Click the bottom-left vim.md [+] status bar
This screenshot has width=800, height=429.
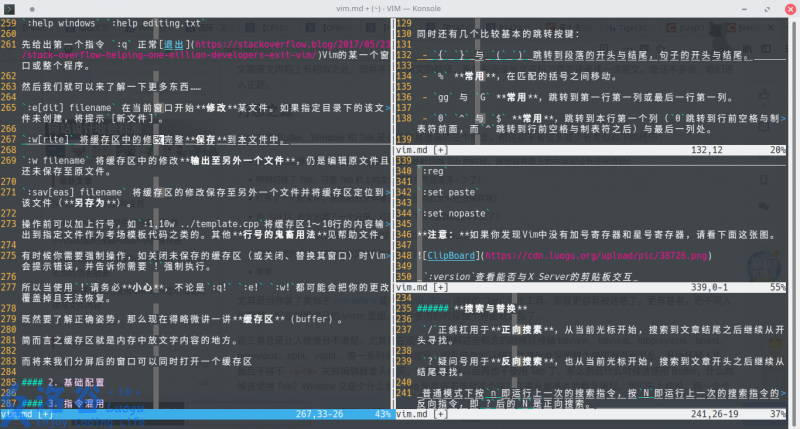[199, 411]
